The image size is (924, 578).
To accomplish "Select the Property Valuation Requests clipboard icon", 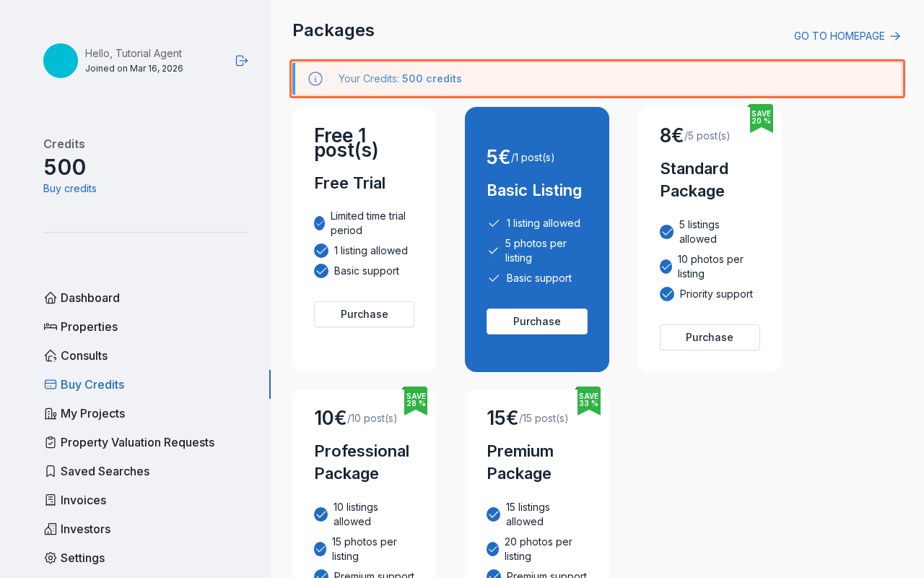I will pos(50,442).
